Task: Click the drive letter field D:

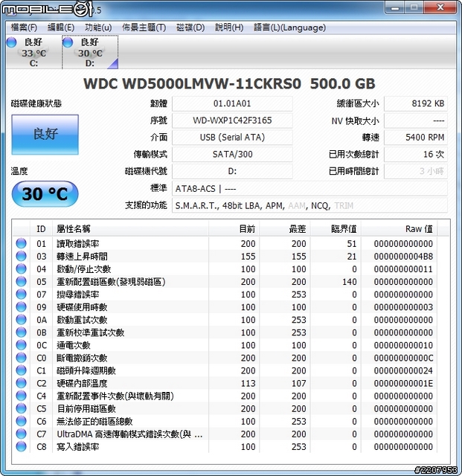Action: pyautogui.click(x=232, y=171)
